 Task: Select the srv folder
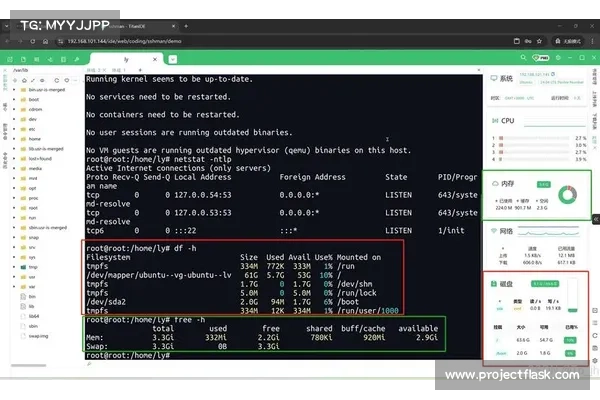32,247
